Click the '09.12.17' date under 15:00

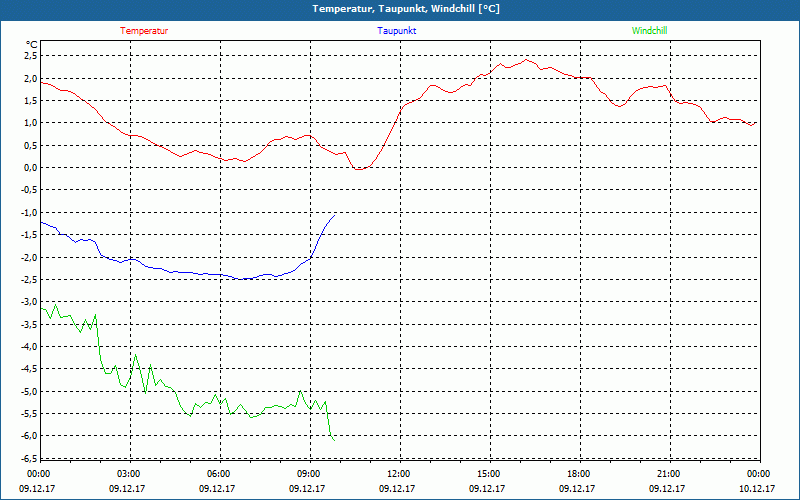click(487, 488)
